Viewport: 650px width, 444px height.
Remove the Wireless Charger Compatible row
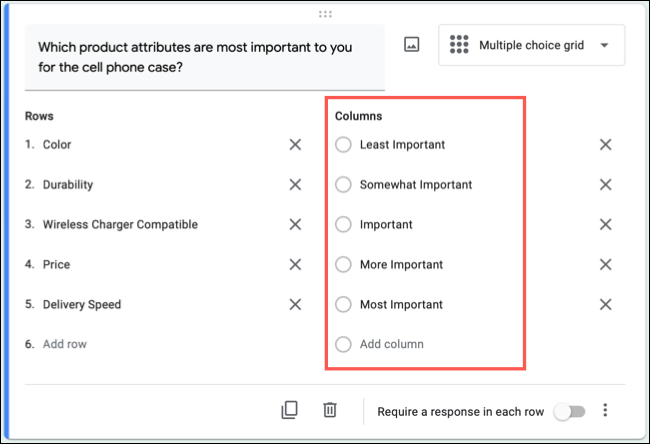pos(295,224)
